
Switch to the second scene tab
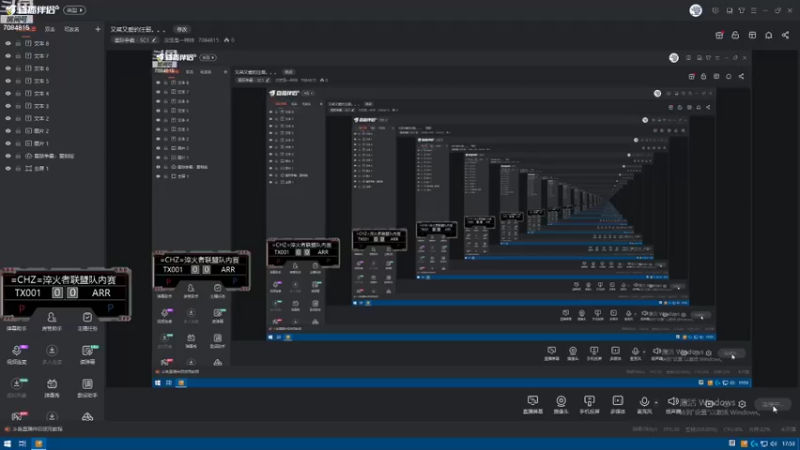(49, 29)
